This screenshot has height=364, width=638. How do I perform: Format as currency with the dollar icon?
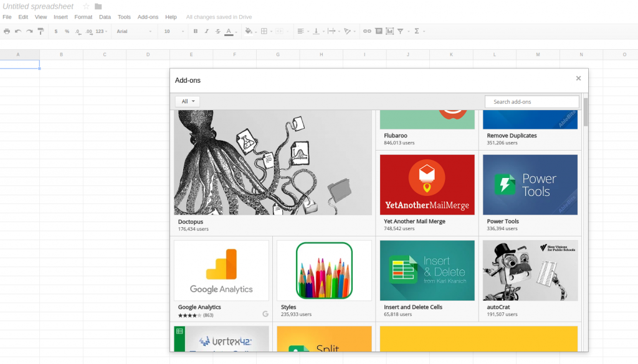pos(55,31)
